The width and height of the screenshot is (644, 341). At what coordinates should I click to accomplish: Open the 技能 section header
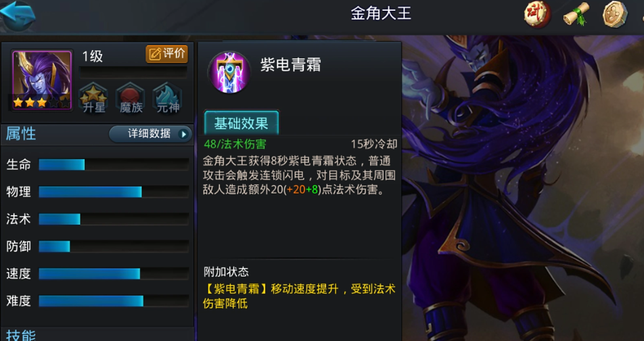tap(20, 335)
